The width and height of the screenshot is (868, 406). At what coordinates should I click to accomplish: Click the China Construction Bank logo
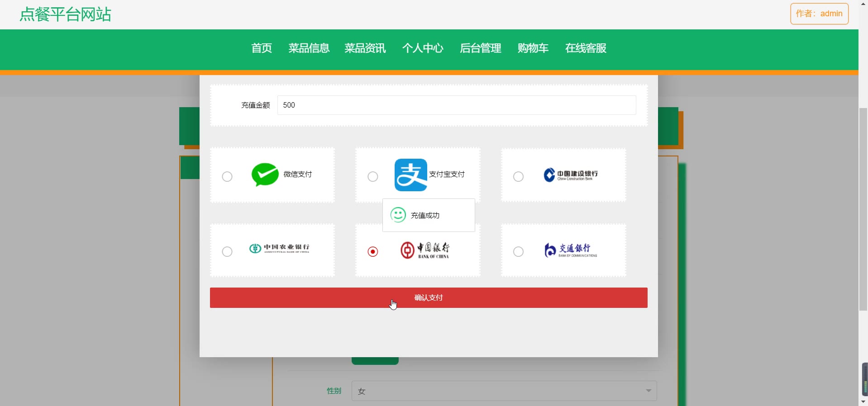[x=571, y=175]
